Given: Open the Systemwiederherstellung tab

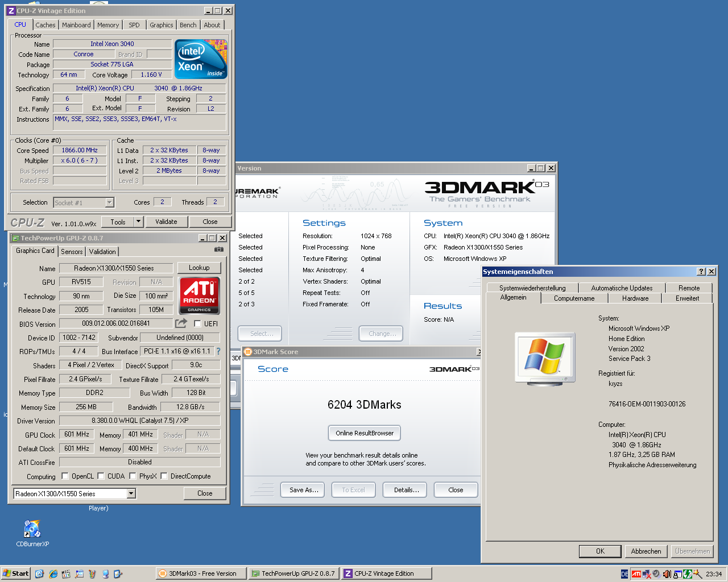Looking at the screenshot, I should [532, 288].
